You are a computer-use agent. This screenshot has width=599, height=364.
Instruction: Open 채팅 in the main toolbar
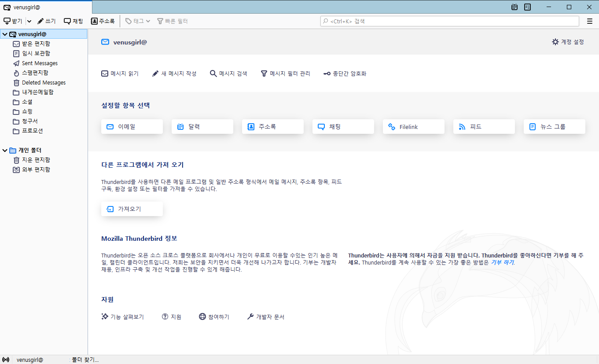coord(73,21)
